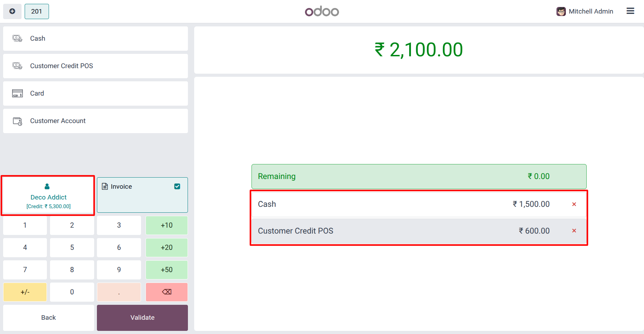Switch to order tab 201
This screenshot has height=334, width=644.
[x=37, y=11]
